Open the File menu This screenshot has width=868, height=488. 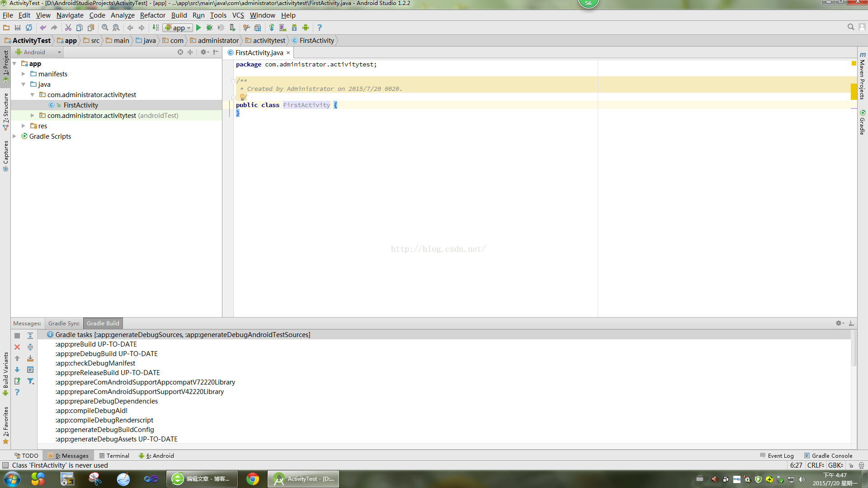point(8,15)
